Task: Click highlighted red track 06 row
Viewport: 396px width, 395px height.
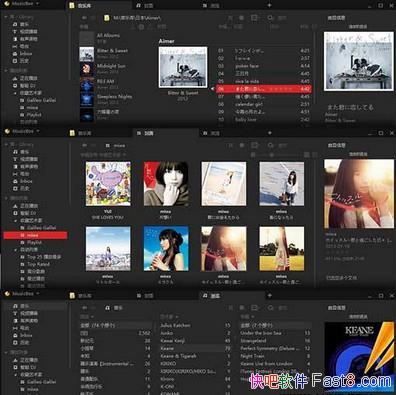Action: [264, 89]
